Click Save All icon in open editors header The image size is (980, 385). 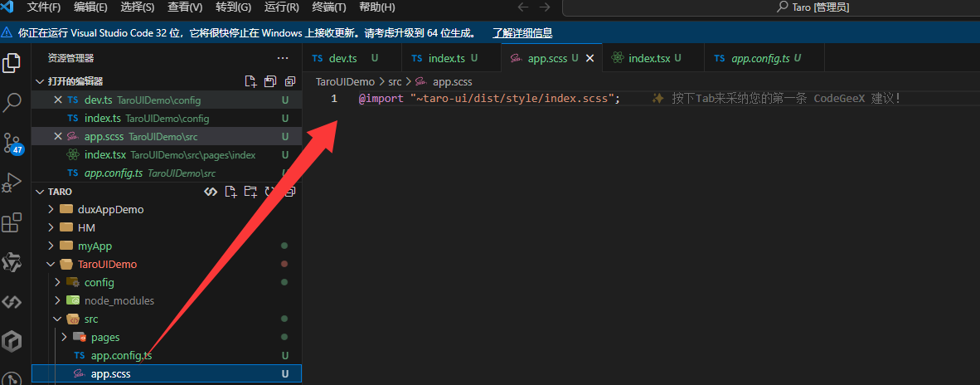coord(270,81)
